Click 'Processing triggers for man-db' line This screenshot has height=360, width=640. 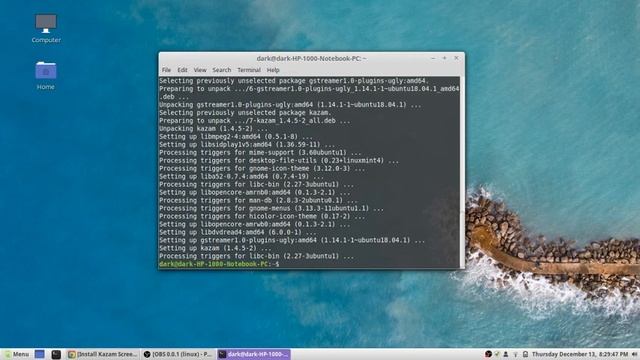click(x=258, y=200)
